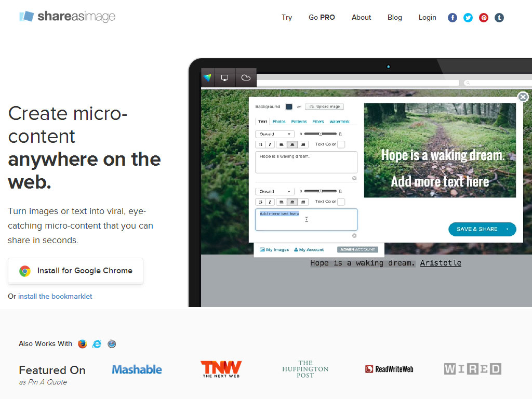This screenshot has width=532, height=399.
Task: Open the Twitter social icon
Action: point(468,18)
